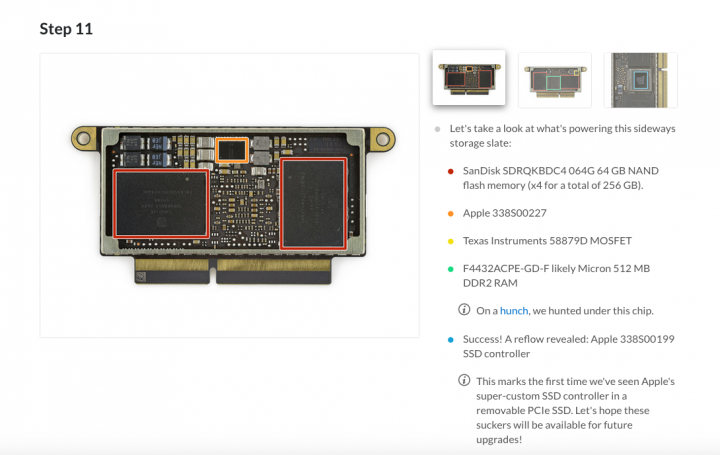This screenshot has height=455, width=720.
Task: Click the main SSD board image
Action: [230, 196]
